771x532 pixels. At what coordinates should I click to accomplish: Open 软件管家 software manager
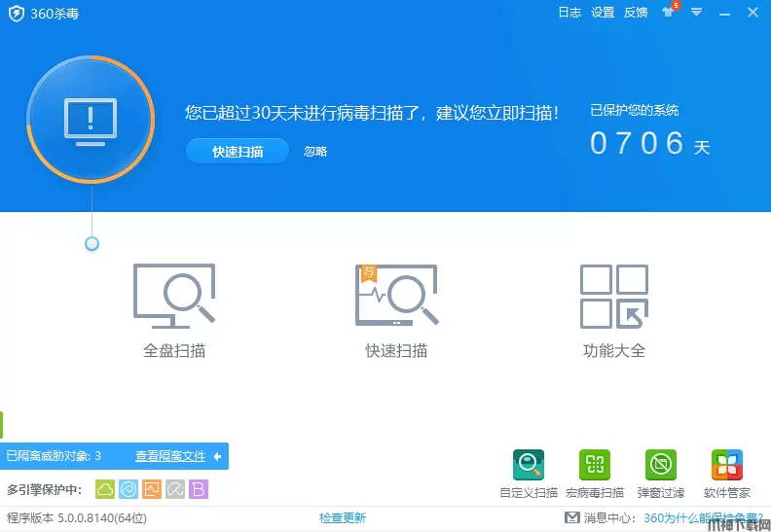coord(726,466)
